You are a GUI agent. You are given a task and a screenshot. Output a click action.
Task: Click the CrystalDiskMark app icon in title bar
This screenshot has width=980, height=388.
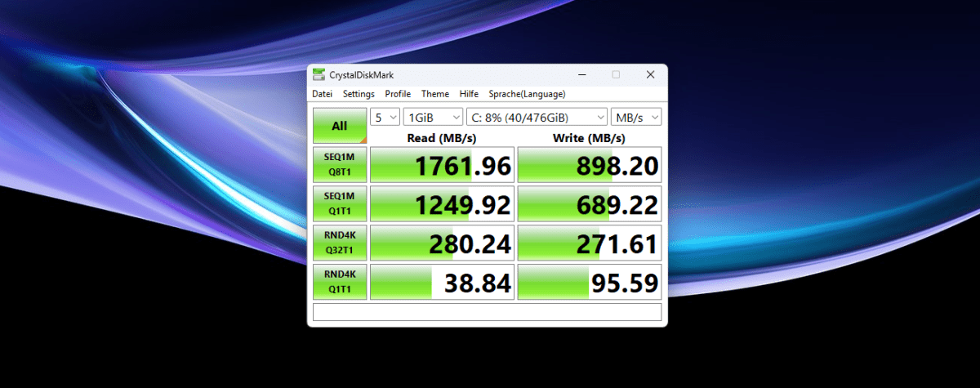click(x=318, y=74)
